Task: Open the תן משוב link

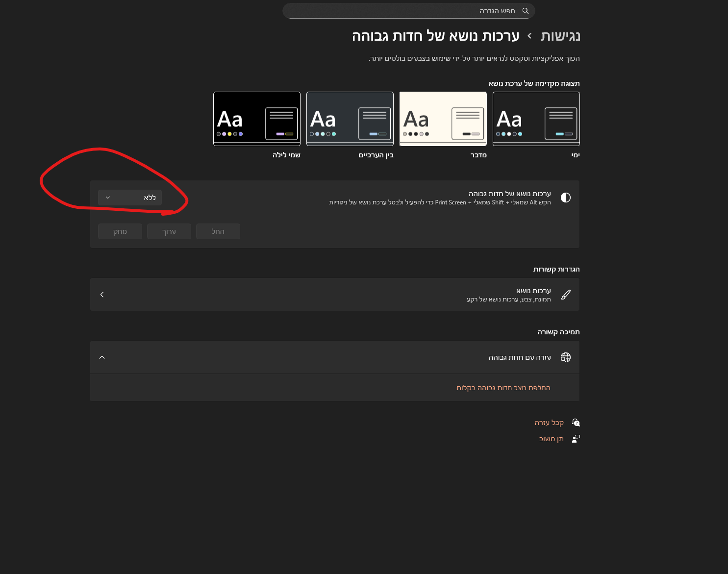Action: pyautogui.click(x=552, y=439)
